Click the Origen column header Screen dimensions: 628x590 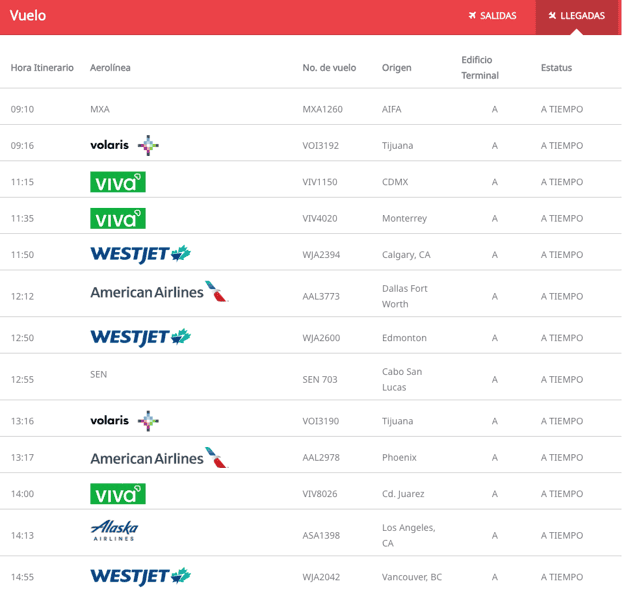click(396, 68)
